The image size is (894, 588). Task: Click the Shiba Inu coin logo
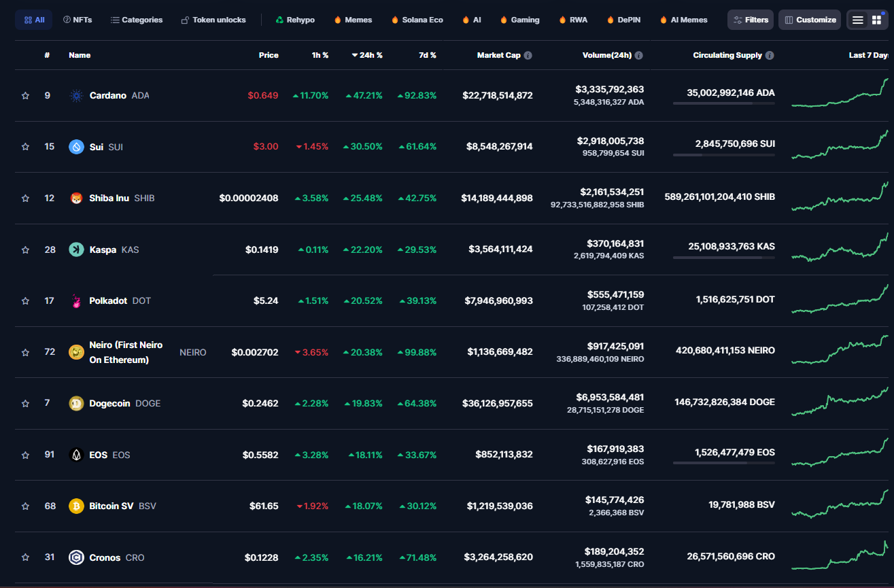click(76, 198)
